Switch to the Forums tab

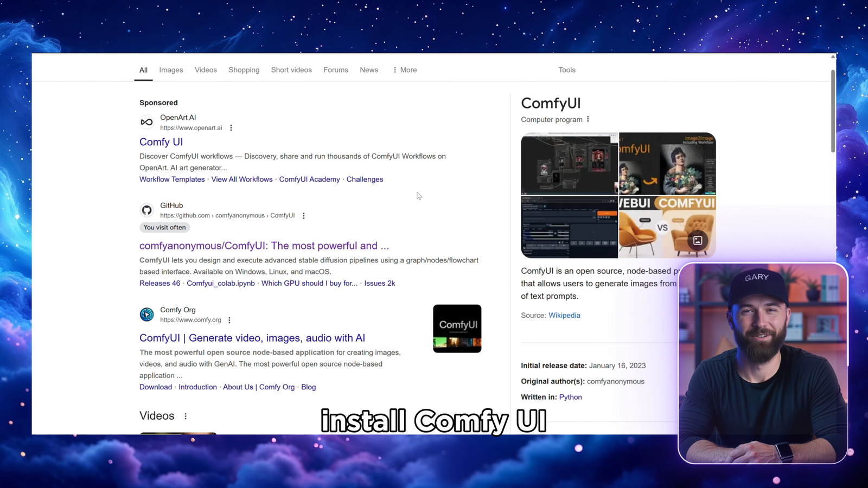coord(336,70)
